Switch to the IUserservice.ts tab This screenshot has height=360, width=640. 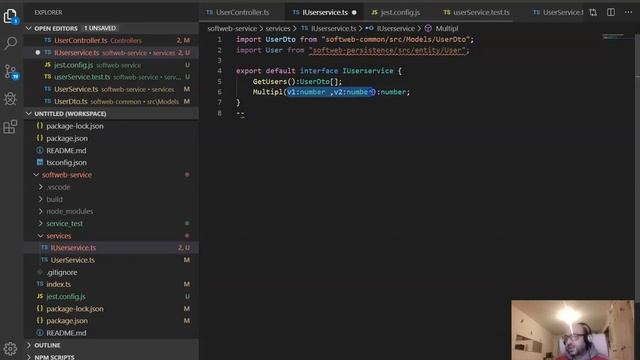[x=324, y=12]
